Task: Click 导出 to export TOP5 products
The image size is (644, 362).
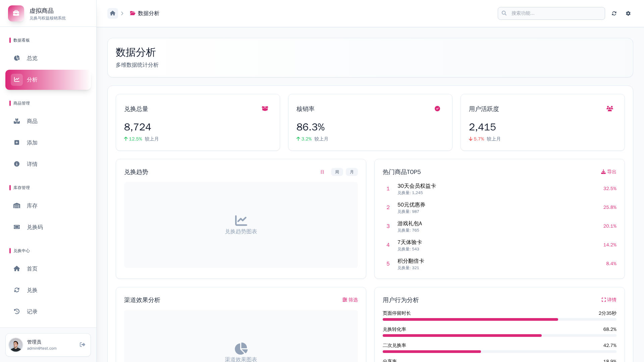Action: tap(609, 172)
